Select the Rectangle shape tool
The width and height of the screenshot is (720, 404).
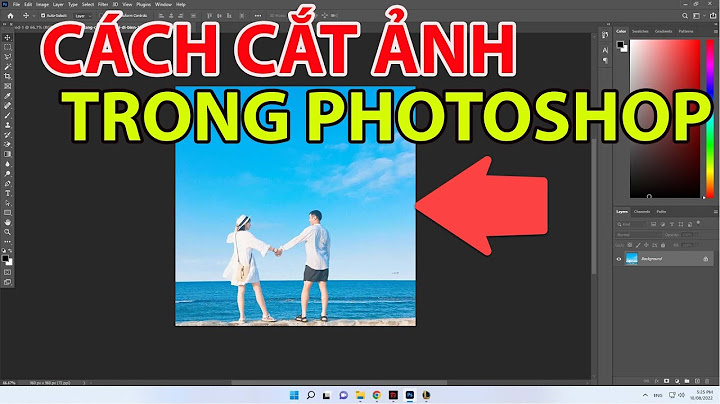[7, 213]
